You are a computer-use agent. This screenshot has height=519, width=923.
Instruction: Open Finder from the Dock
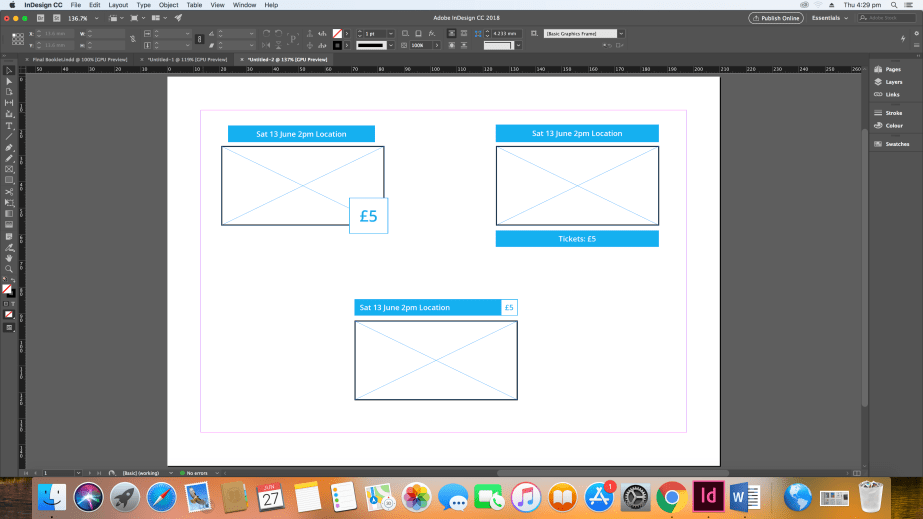pos(52,497)
